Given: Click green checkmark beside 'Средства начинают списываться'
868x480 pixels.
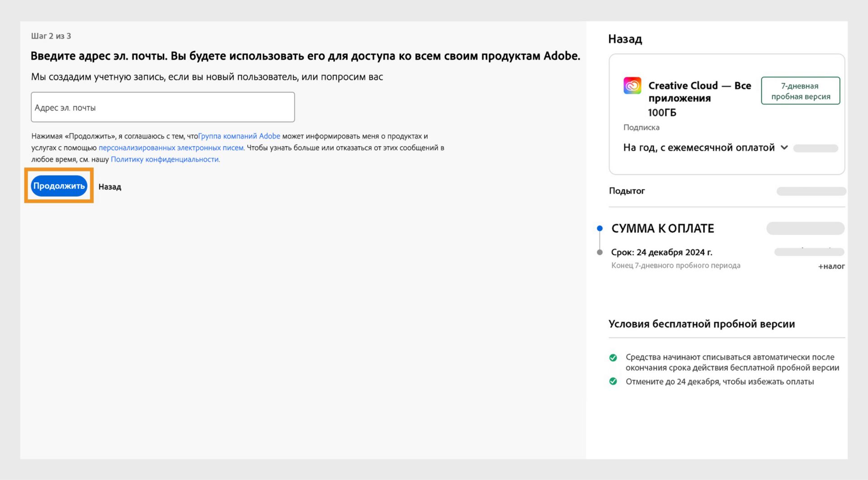Looking at the screenshot, I should pos(613,358).
